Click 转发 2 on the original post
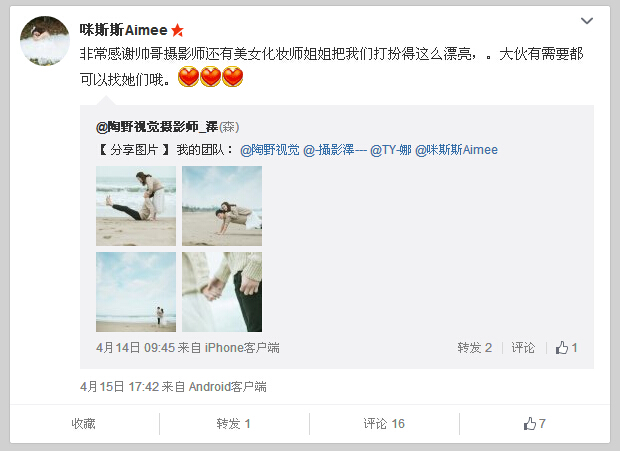The image size is (620, 451). pos(474,348)
